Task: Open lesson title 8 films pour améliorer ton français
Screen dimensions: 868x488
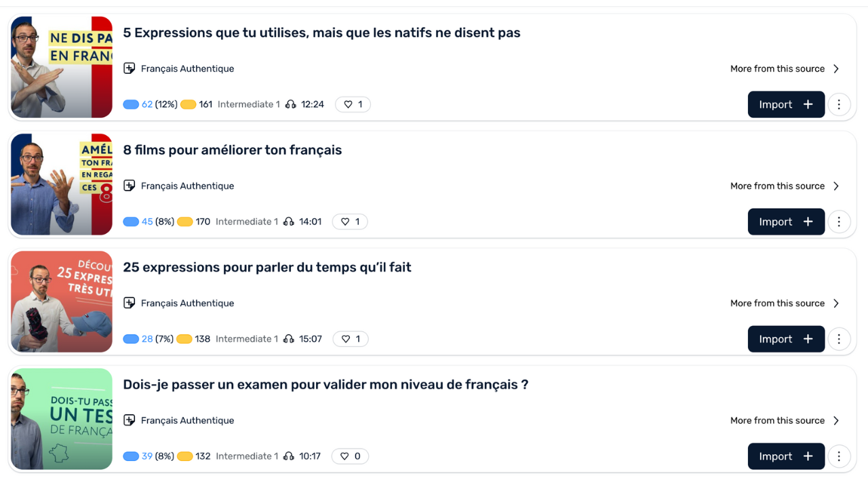Action: coord(232,150)
